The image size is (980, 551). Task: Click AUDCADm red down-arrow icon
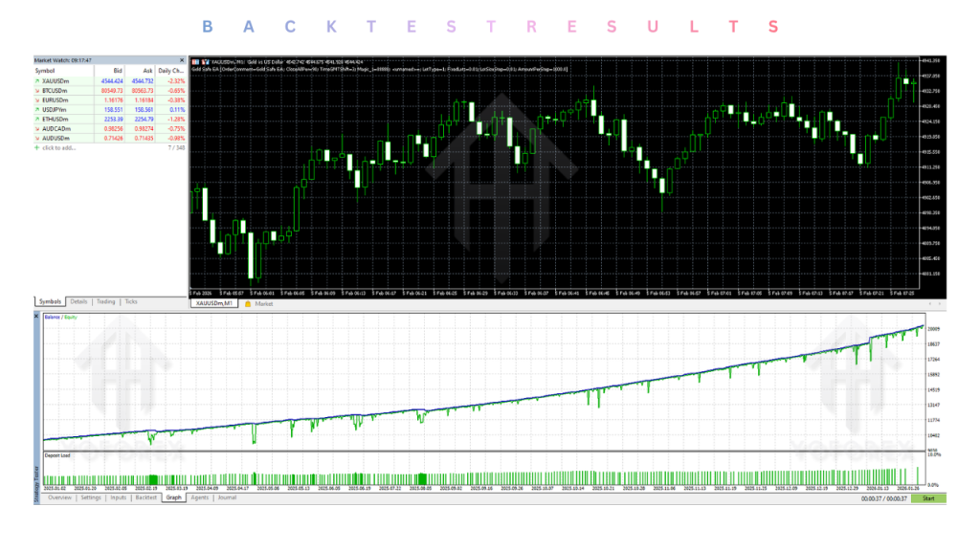[x=37, y=129]
